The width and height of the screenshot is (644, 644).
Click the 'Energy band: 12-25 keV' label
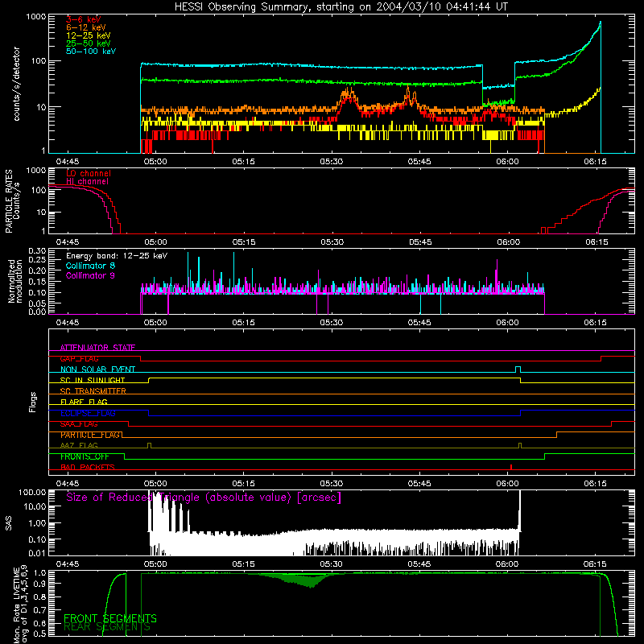click(x=117, y=256)
